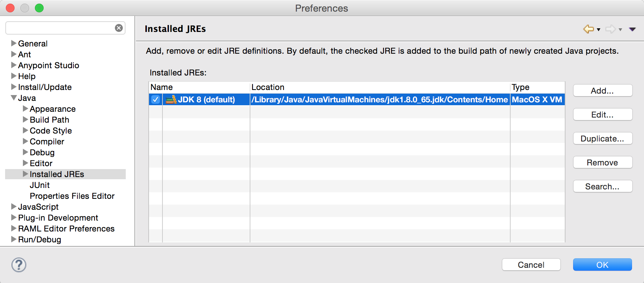
Task: Open the forward history dropdown arrow
Action: [620, 30]
